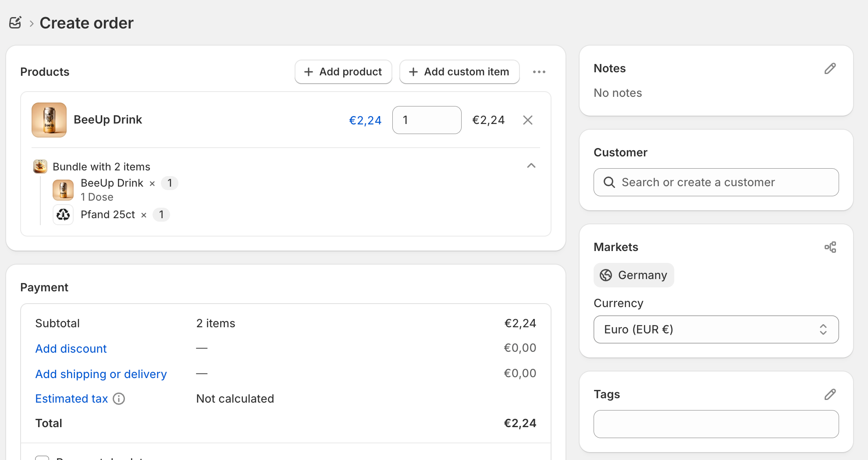
Task: Click the Germany market badge
Action: pos(634,275)
